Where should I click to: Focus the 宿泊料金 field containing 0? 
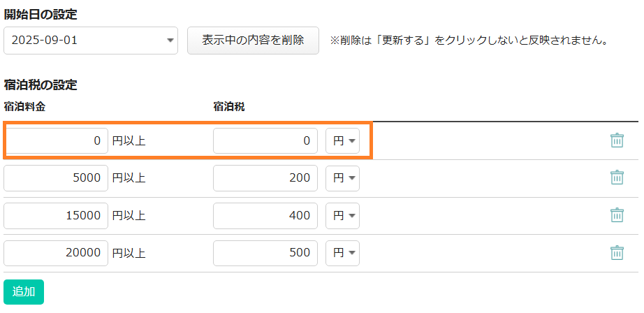point(56,140)
